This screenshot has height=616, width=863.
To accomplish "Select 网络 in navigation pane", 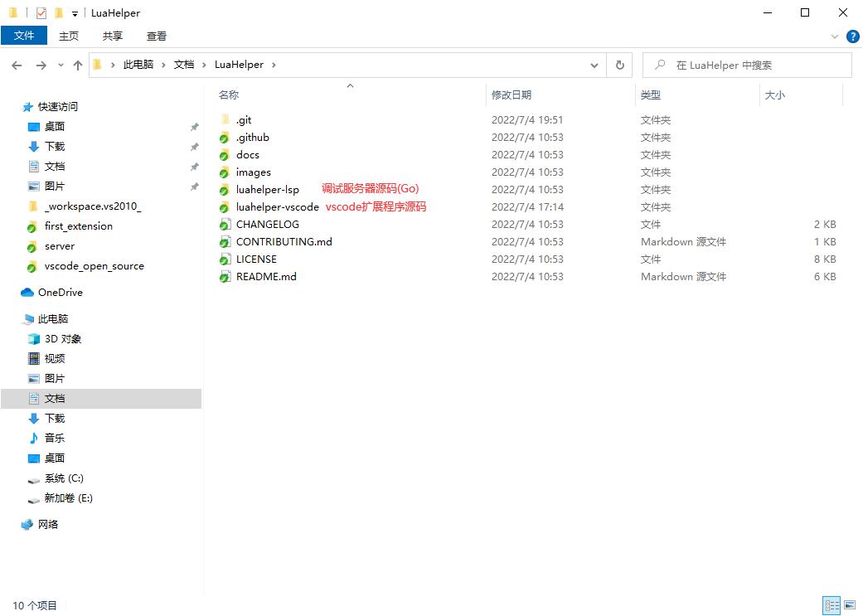I will coord(48,525).
